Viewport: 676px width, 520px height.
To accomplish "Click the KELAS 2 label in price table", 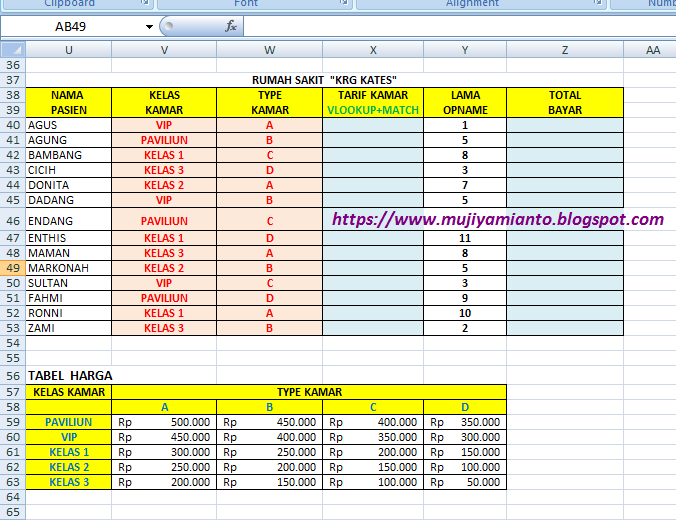I will (x=69, y=467).
